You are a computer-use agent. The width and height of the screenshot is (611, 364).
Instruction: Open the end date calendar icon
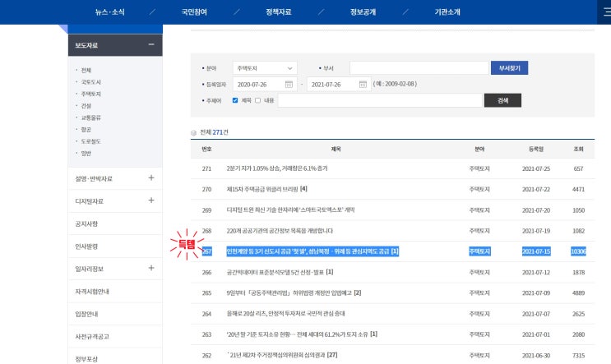pos(363,84)
